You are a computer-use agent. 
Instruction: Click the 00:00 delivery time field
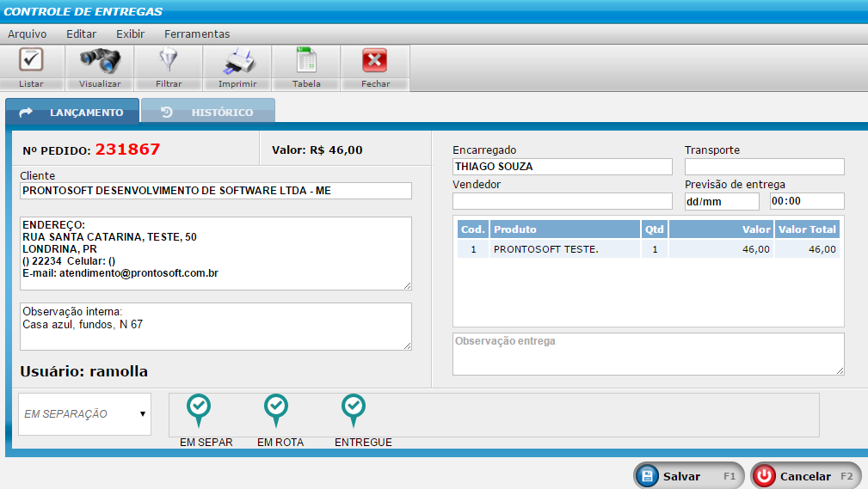click(807, 201)
